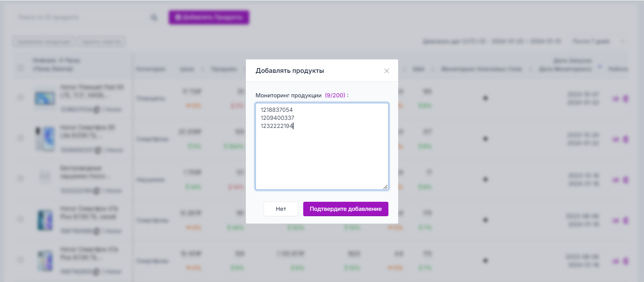Click the first row keyword monitoring dot
Screen dimensions: 644x282
click(x=485, y=98)
